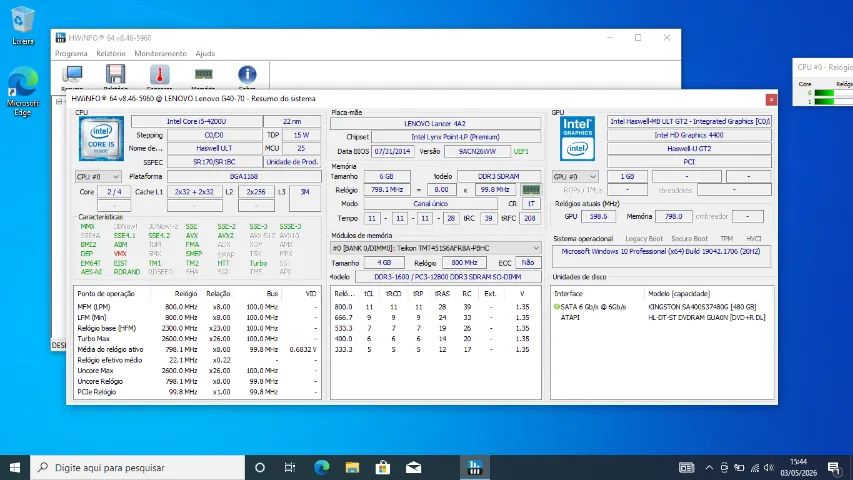Image resolution: width=853 pixels, height=480 pixels.
Task: Click the SR170/SR1BC SSPEC field
Action: click(x=214, y=162)
